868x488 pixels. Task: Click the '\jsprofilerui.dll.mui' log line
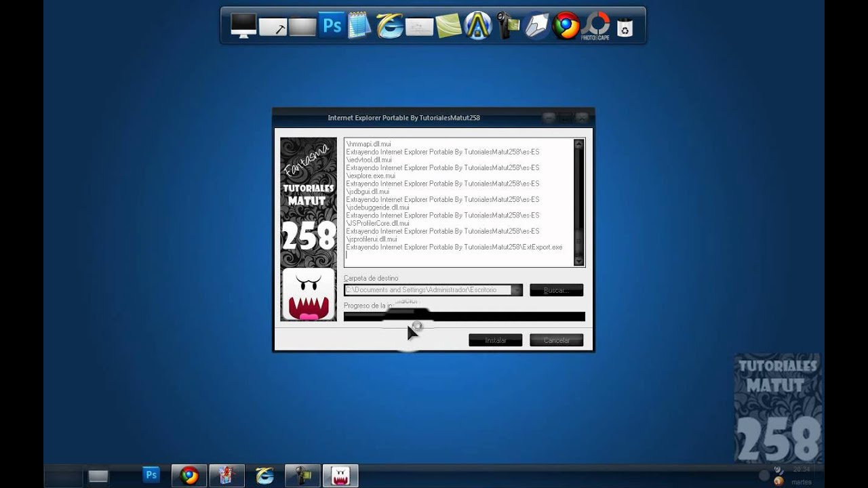point(372,239)
